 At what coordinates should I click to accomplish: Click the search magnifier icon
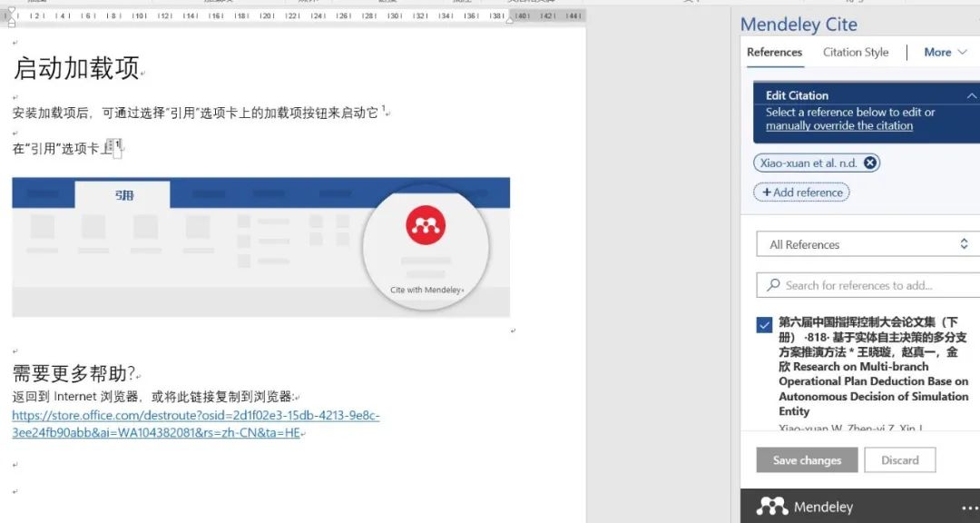point(773,284)
